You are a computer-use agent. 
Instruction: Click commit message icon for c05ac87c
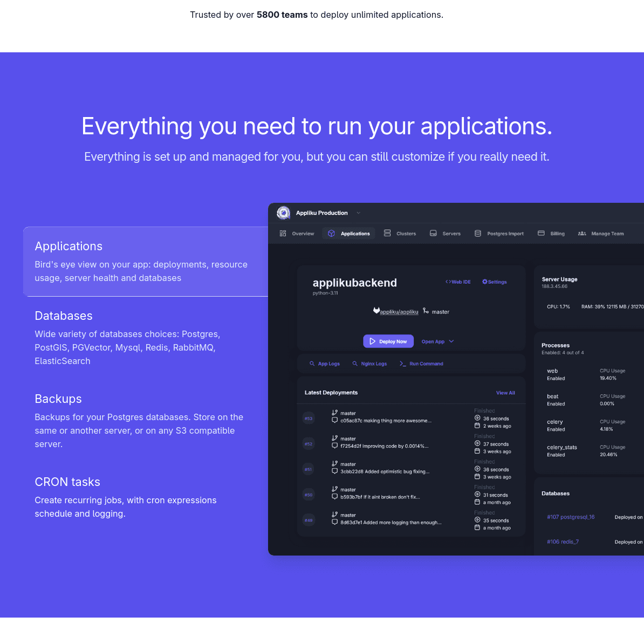pyautogui.click(x=335, y=421)
